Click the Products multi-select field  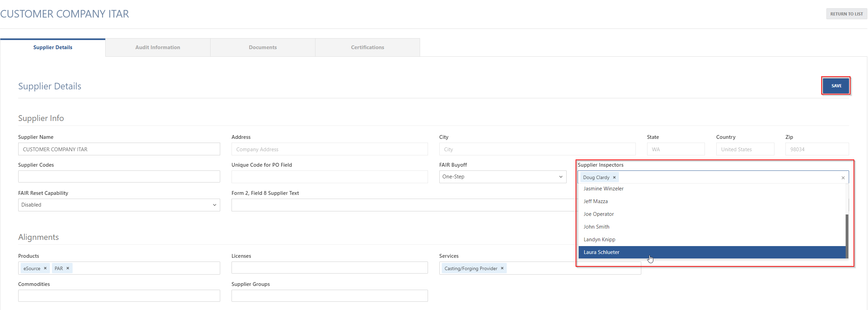(119, 268)
